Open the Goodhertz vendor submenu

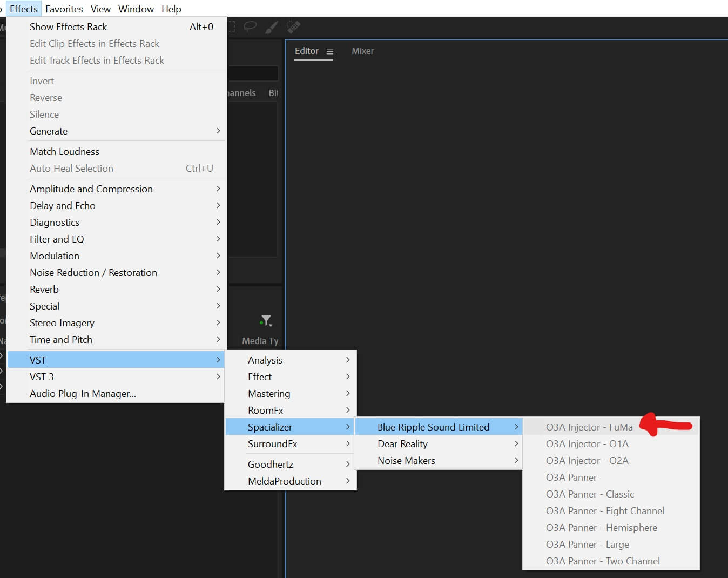coord(291,464)
